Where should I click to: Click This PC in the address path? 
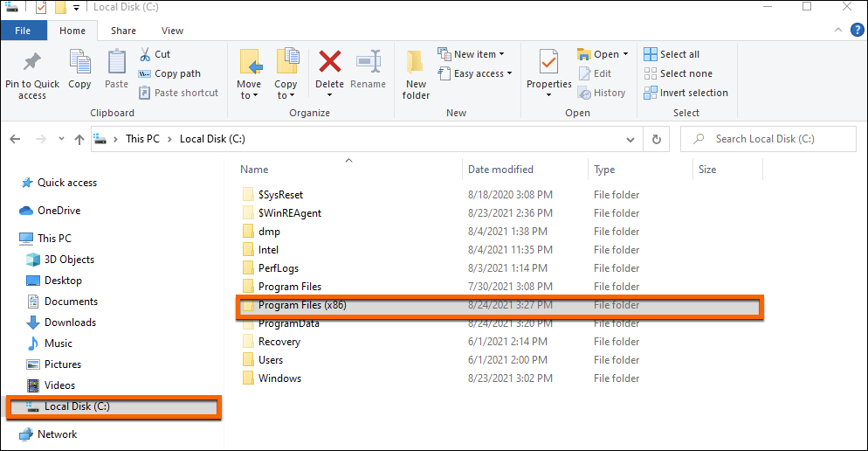pos(142,139)
